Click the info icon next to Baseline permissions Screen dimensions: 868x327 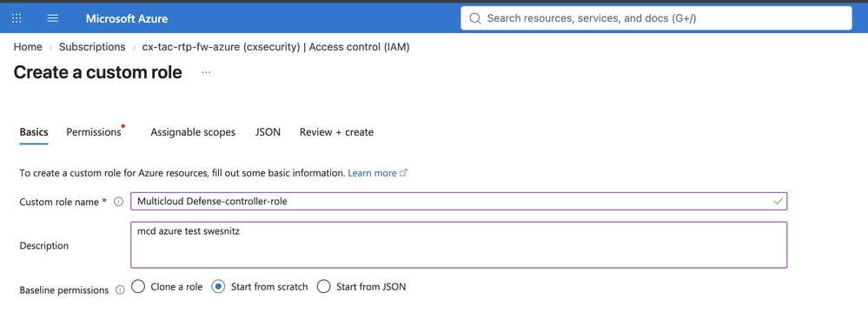pos(120,290)
